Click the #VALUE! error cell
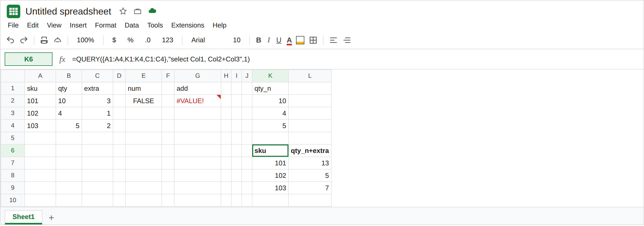Image resolution: width=644 pixels, height=226 pixels. click(198, 101)
